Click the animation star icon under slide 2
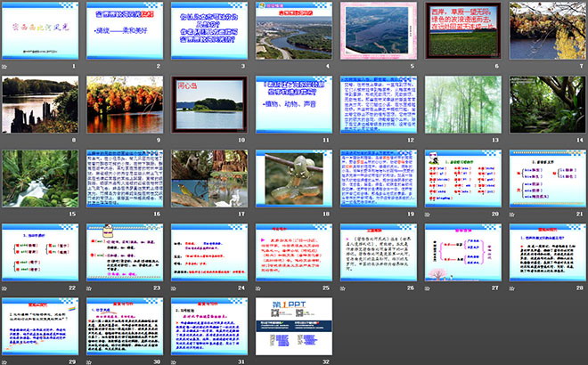 point(90,67)
